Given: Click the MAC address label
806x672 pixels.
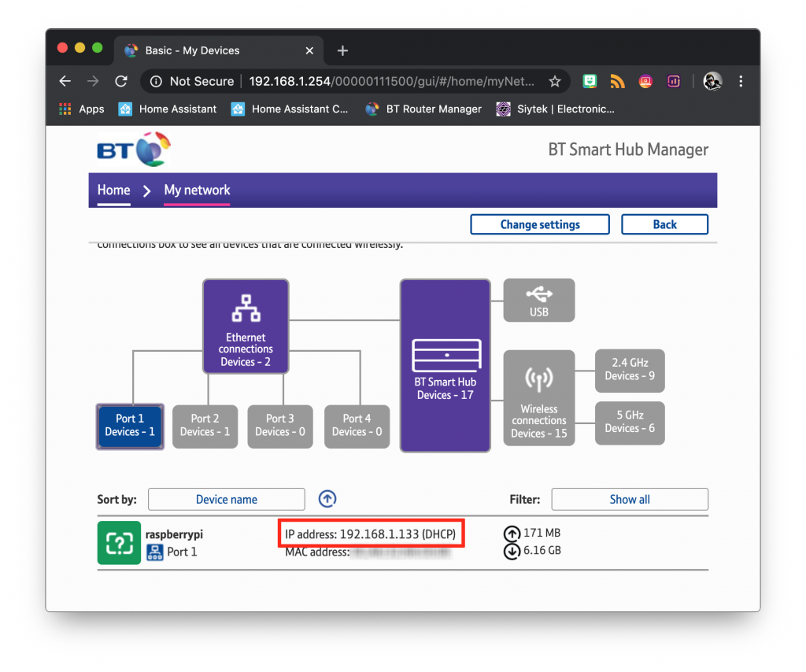Looking at the screenshot, I should tap(317, 552).
